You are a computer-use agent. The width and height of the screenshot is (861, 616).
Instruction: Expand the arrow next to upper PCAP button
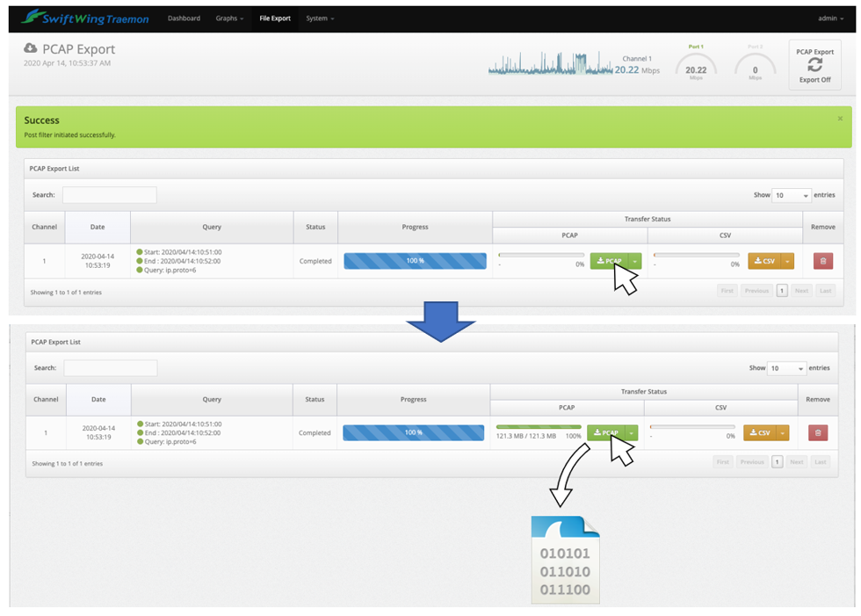(x=635, y=261)
